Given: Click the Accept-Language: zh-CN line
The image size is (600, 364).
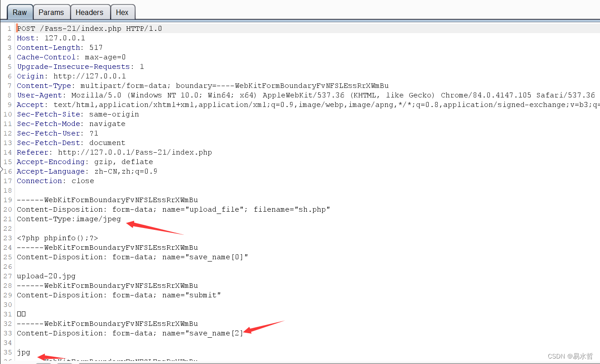Looking at the screenshot, I should click(87, 171).
